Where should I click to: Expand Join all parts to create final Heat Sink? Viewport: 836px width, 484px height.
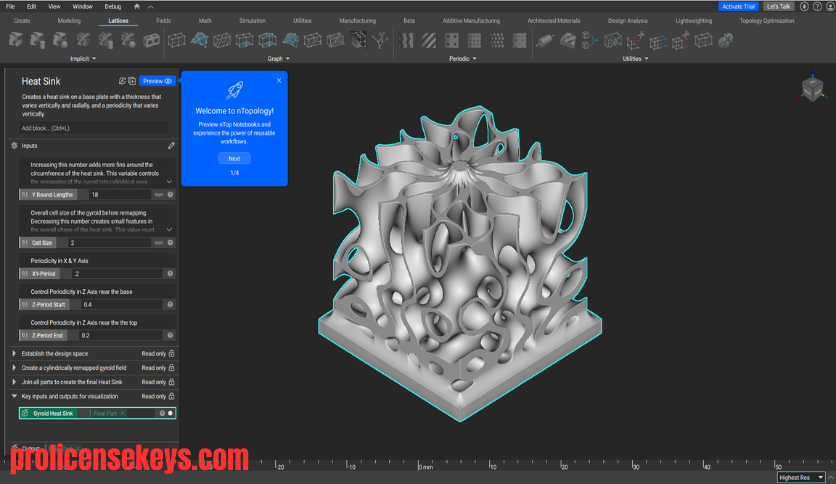pyautogui.click(x=14, y=382)
